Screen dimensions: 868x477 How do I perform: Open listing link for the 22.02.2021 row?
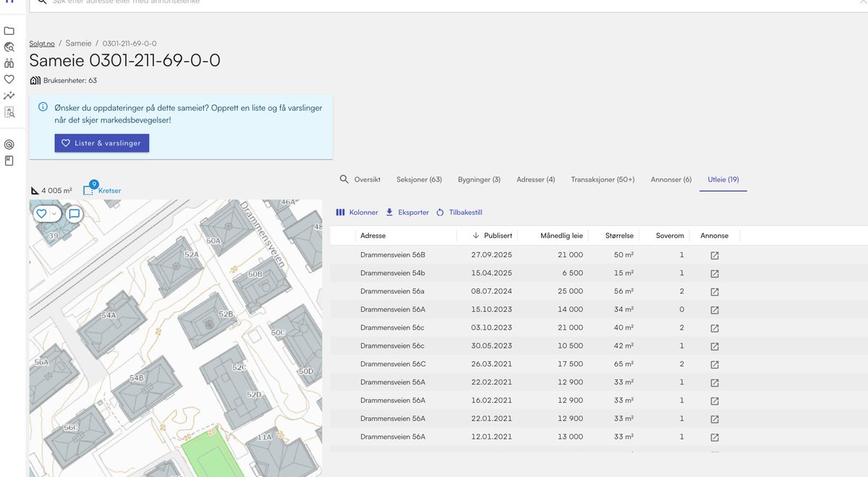[x=715, y=382]
